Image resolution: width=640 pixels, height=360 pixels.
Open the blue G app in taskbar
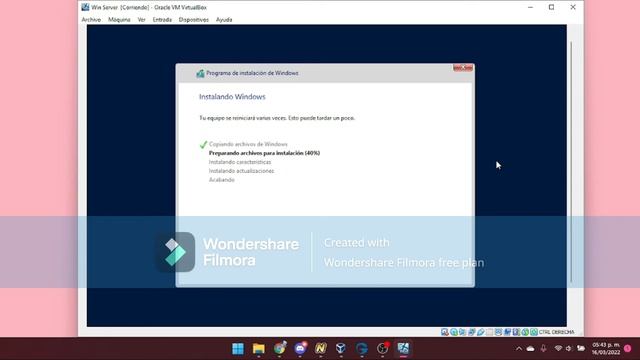pos(362,349)
